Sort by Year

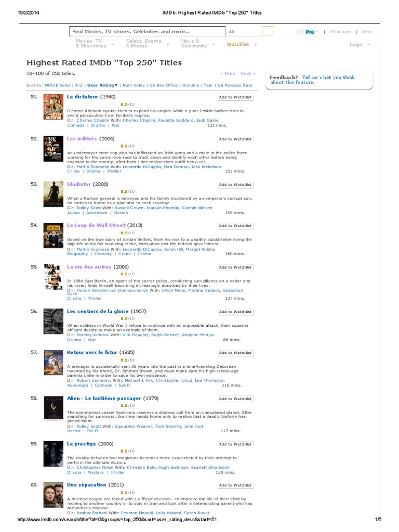pos(208,85)
